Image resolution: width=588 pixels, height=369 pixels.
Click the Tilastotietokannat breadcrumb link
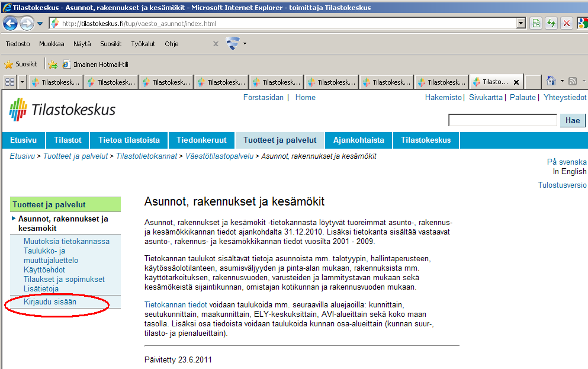[x=146, y=156]
